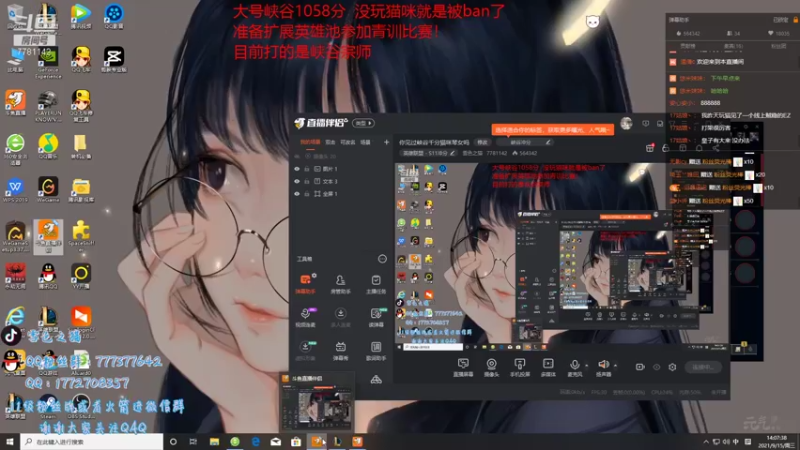
Task: Select 腾讯视频 desktop icon
Action: click(x=81, y=17)
